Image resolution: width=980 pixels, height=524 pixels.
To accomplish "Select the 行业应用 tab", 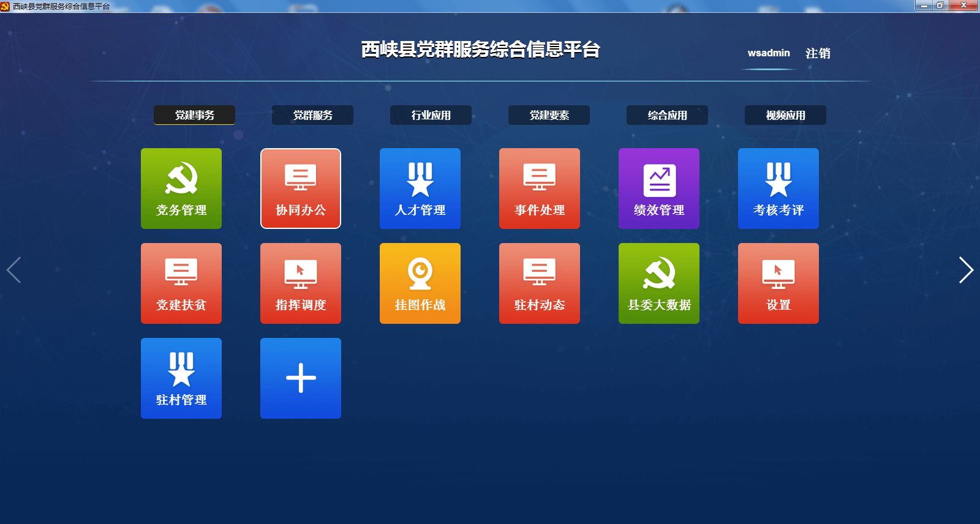I will pos(431,115).
